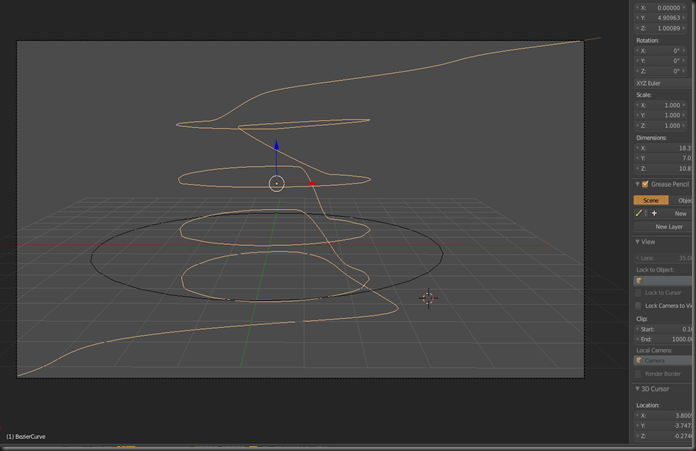Select the Object grease pencil source tab
Viewport: 696px width, 451px height.
point(682,200)
